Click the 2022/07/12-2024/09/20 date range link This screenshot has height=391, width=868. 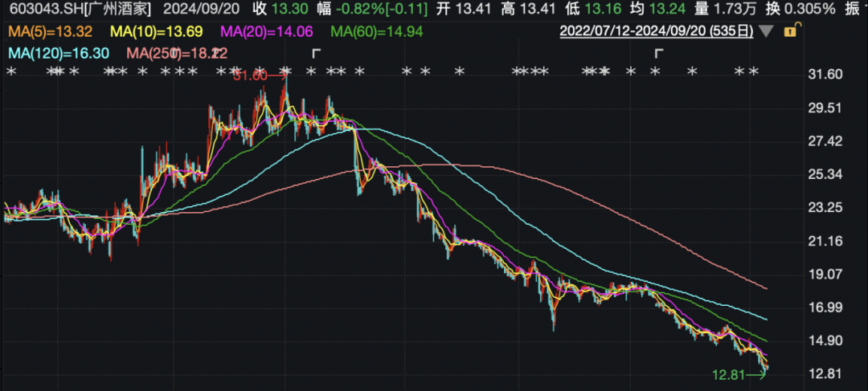click(x=657, y=32)
